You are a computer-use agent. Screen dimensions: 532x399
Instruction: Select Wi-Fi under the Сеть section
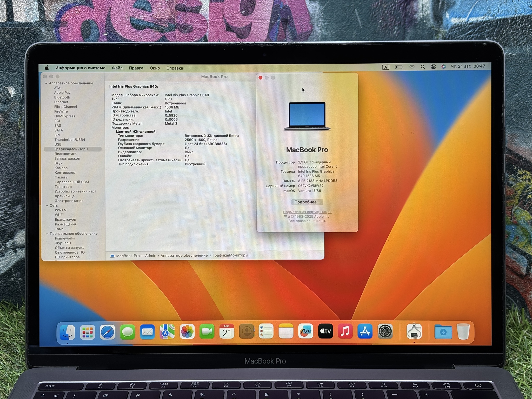pyautogui.click(x=59, y=215)
